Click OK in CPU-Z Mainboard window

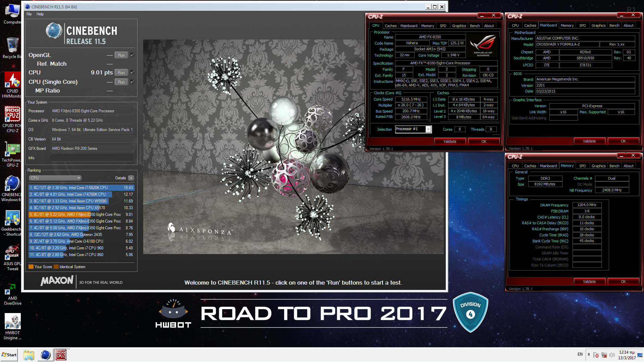(x=623, y=141)
